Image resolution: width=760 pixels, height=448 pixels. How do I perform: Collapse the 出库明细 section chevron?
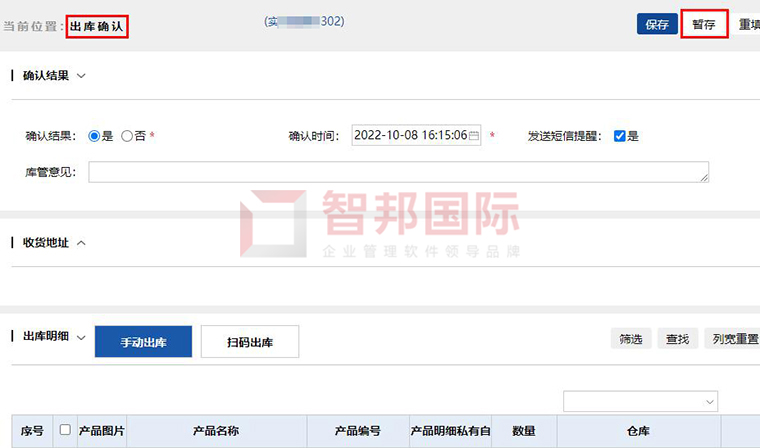coord(81,337)
